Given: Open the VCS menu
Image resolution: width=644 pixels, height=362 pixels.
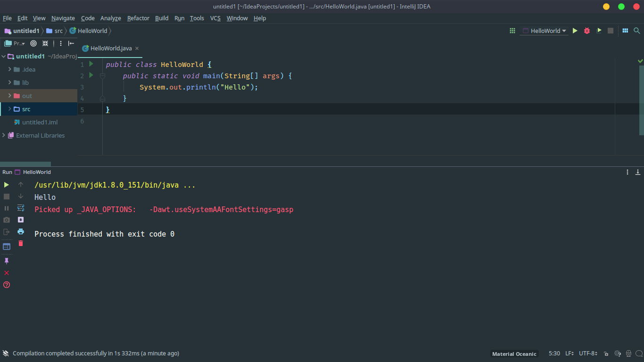Looking at the screenshot, I should click(x=215, y=18).
